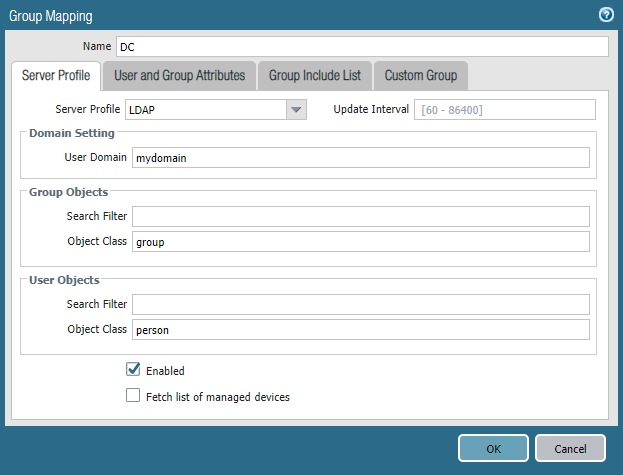Viewport: 623px width, 475px height.
Task: Click Group Objects Search Filter field
Action: click(x=360, y=217)
